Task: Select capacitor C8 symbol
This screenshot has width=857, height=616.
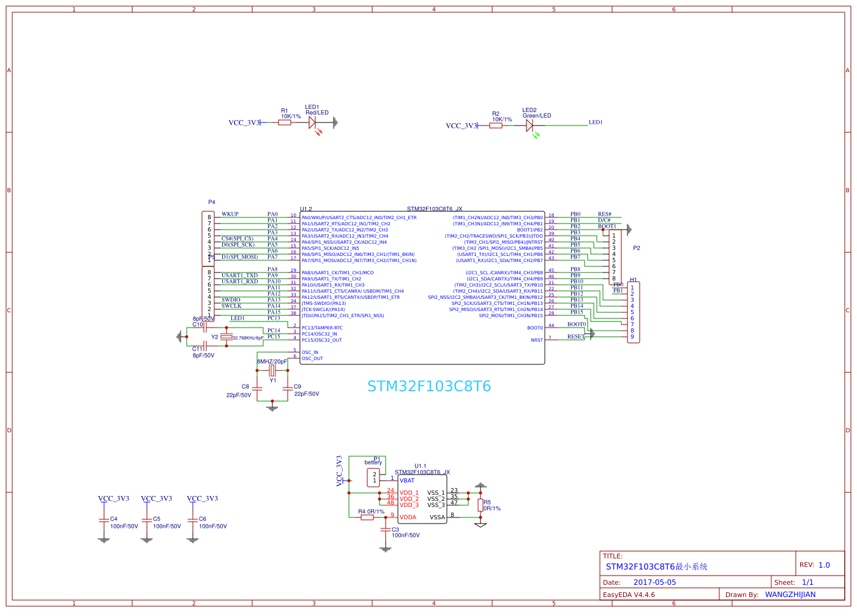Action: click(x=257, y=388)
